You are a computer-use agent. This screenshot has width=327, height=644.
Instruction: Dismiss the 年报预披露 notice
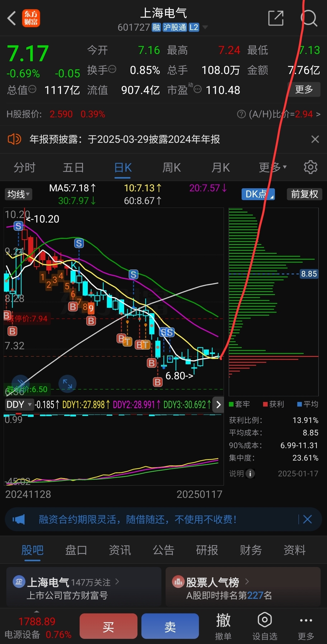coord(315,139)
